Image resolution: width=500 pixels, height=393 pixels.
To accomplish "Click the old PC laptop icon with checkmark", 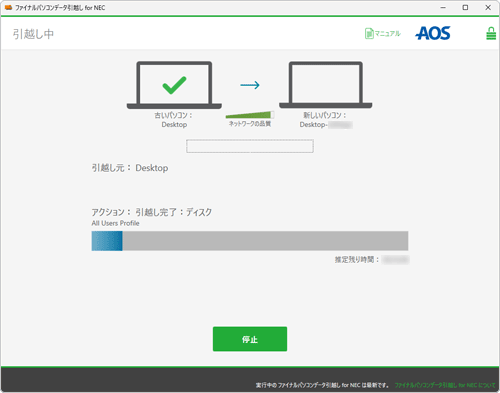I will click(174, 85).
